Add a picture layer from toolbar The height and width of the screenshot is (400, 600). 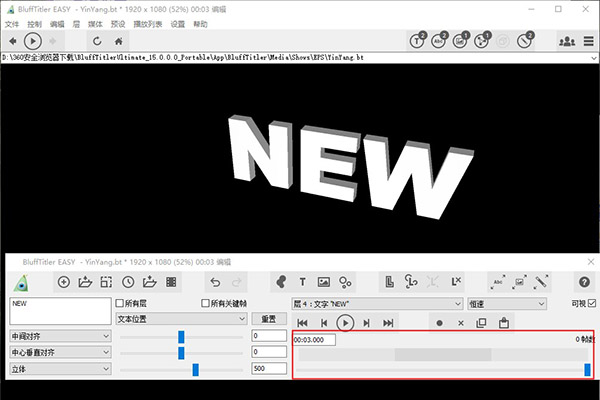point(324,283)
